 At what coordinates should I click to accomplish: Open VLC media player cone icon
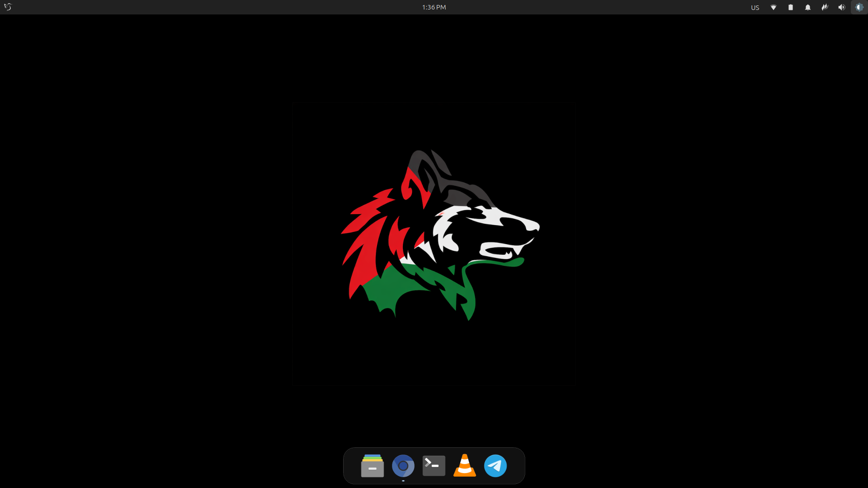click(464, 466)
